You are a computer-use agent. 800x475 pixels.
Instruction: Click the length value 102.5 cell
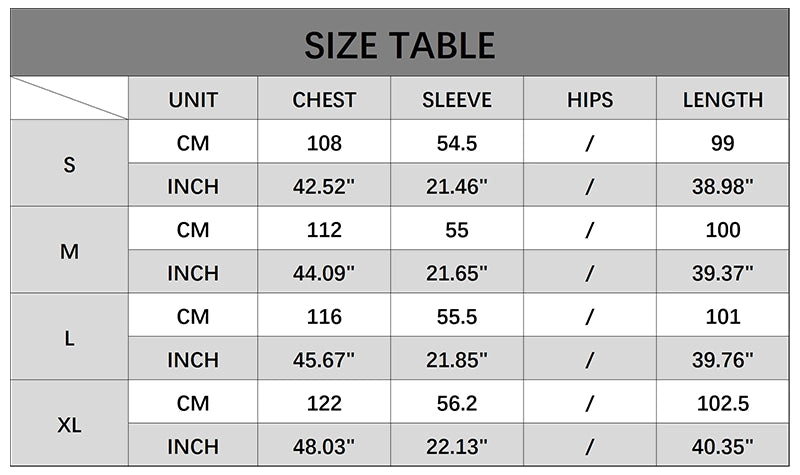(x=723, y=403)
